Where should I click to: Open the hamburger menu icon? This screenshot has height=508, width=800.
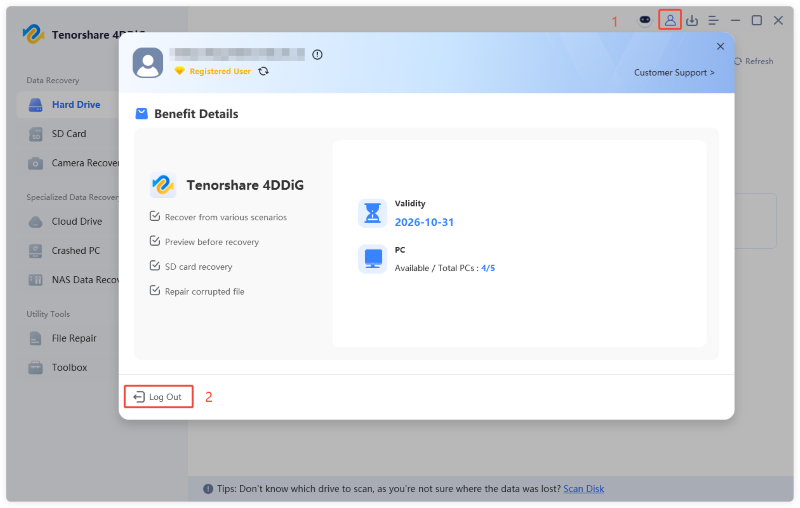713,20
